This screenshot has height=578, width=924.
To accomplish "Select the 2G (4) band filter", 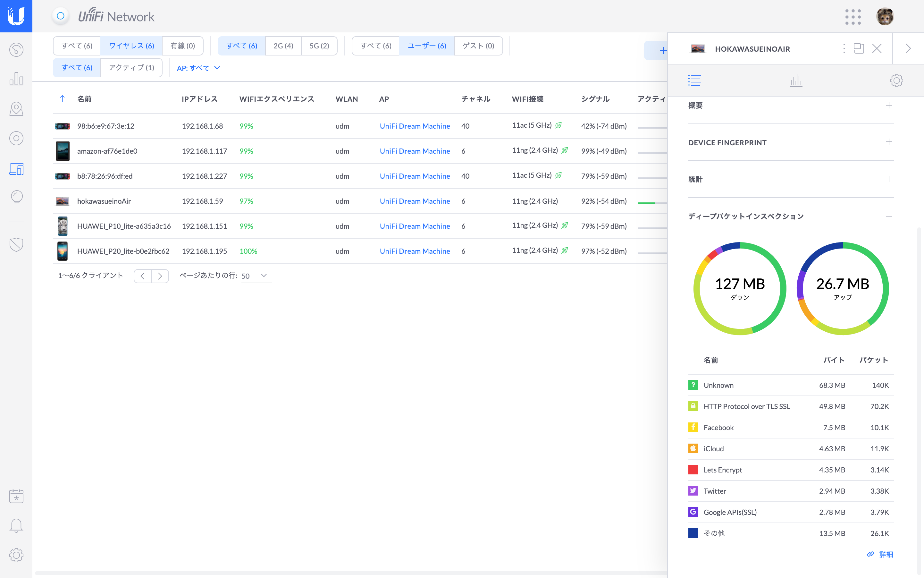I will coord(283,46).
